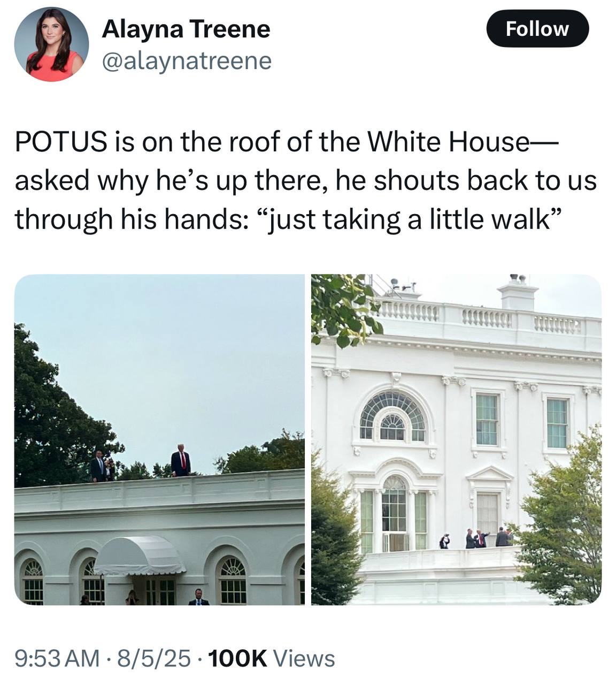The width and height of the screenshot is (616, 685).
Task: Click the 9:53 AM timestamp
Action: coord(57,658)
